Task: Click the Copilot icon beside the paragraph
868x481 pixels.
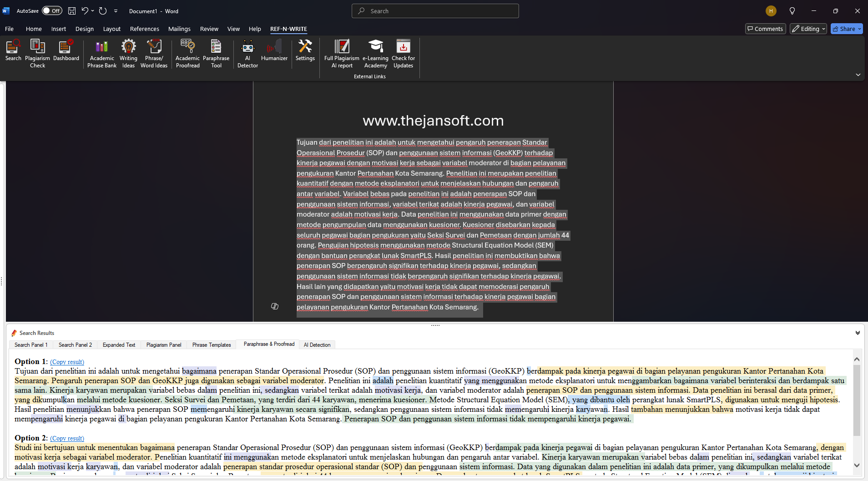Action: coord(275,306)
